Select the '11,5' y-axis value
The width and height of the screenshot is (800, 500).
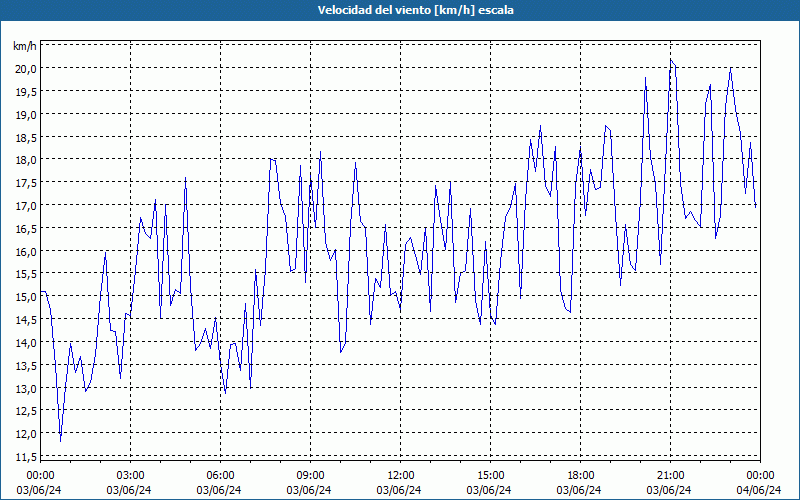click(x=26, y=457)
